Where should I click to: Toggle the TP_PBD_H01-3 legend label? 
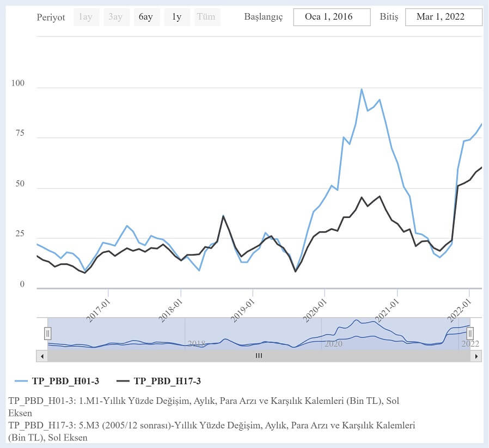[65, 381]
